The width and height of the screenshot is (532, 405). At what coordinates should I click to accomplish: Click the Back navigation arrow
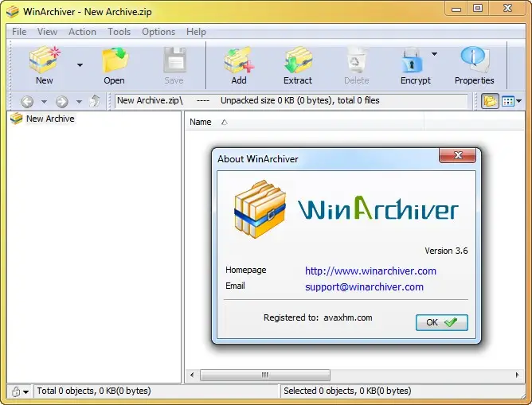click(27, 101)
